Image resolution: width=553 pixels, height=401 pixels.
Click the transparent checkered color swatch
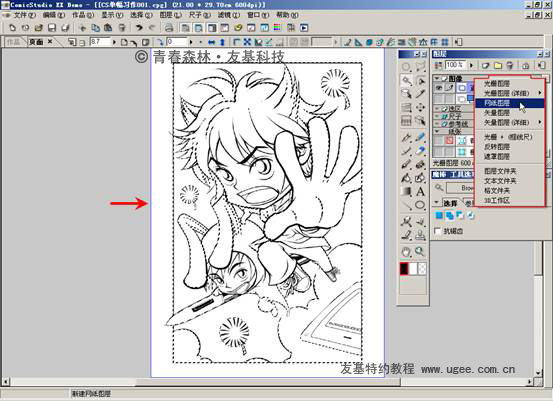pos(422,269)
